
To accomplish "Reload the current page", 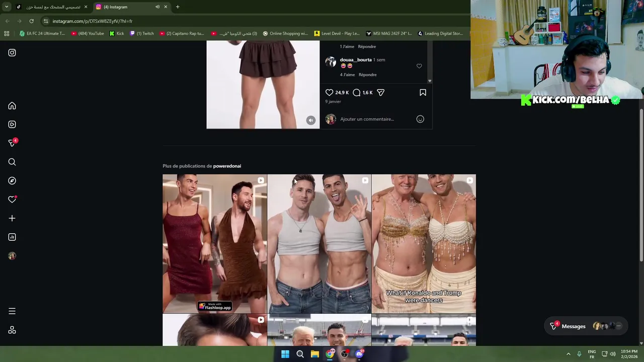I will pyautogui.click(x=31, y=21).
